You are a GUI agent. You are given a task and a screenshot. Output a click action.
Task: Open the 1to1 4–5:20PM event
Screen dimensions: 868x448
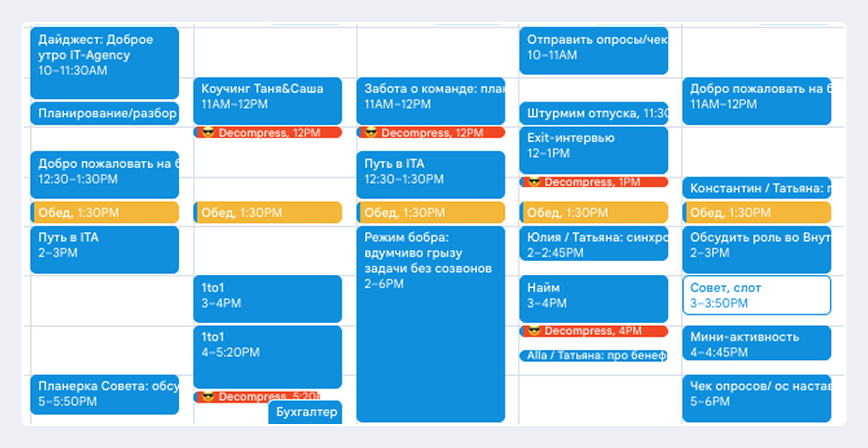[267, 356]
